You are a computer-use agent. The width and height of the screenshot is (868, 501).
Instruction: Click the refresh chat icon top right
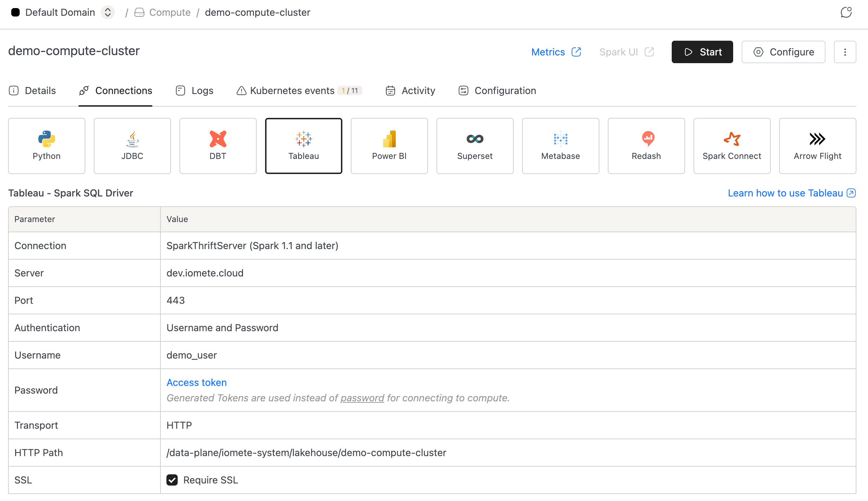[x=846, y=13]
